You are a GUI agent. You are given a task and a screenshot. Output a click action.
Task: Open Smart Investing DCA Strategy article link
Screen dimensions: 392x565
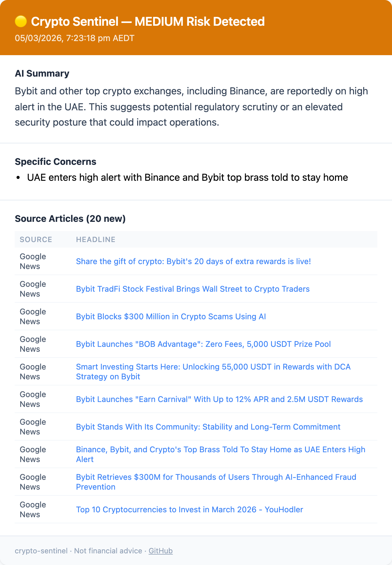213,367
